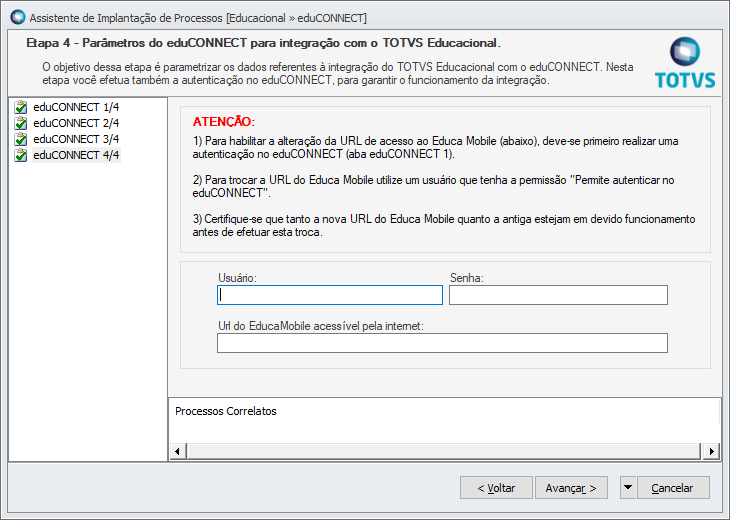Screen dimensions: 730x520
Task: Click the Processos Correlatos label
Action: click(226, 411)
